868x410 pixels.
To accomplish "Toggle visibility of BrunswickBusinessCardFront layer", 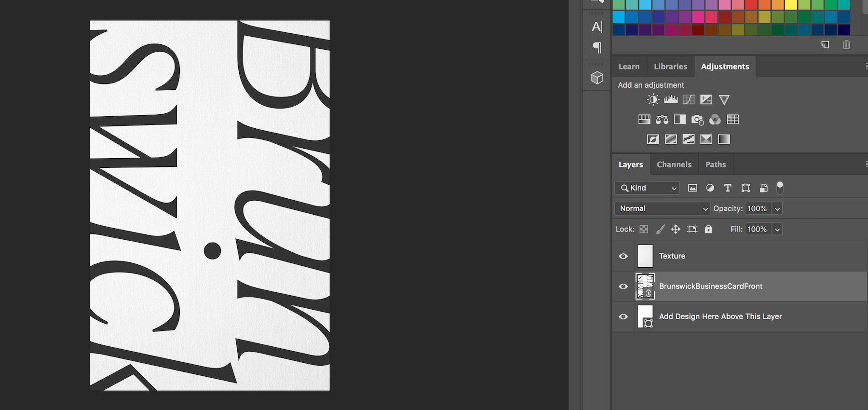I will click(623, 287).
